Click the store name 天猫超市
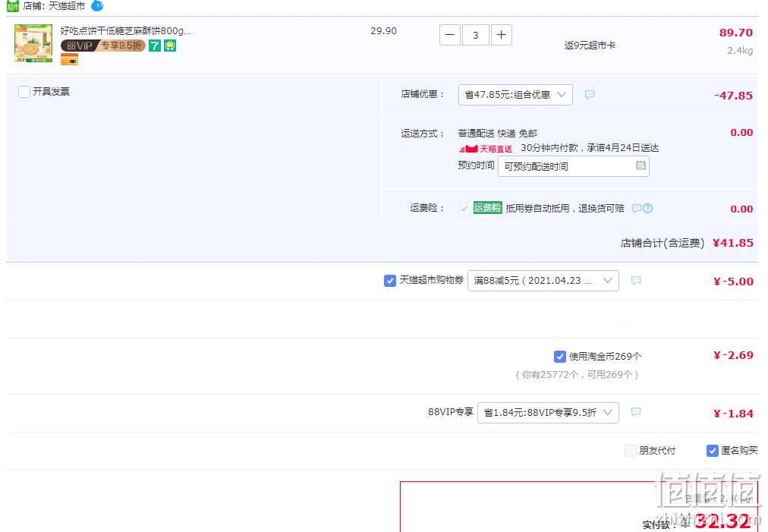768x532 pixels. pos(67,6)
